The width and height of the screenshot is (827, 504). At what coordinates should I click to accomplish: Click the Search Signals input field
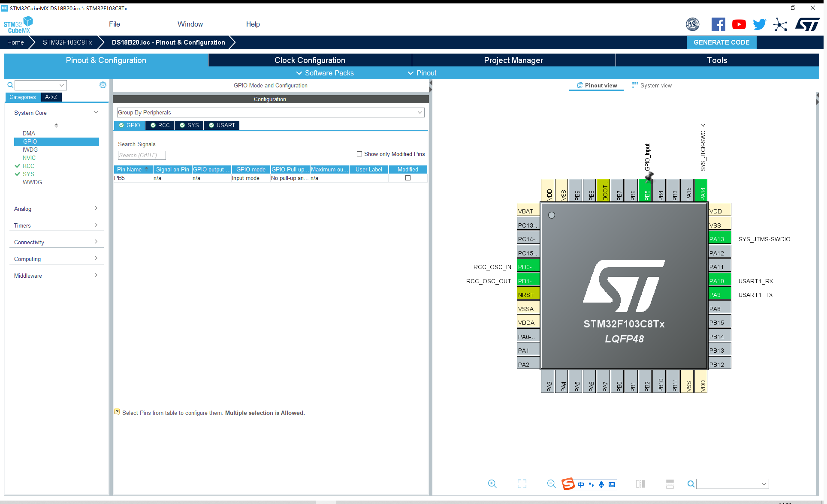point(142,155)
